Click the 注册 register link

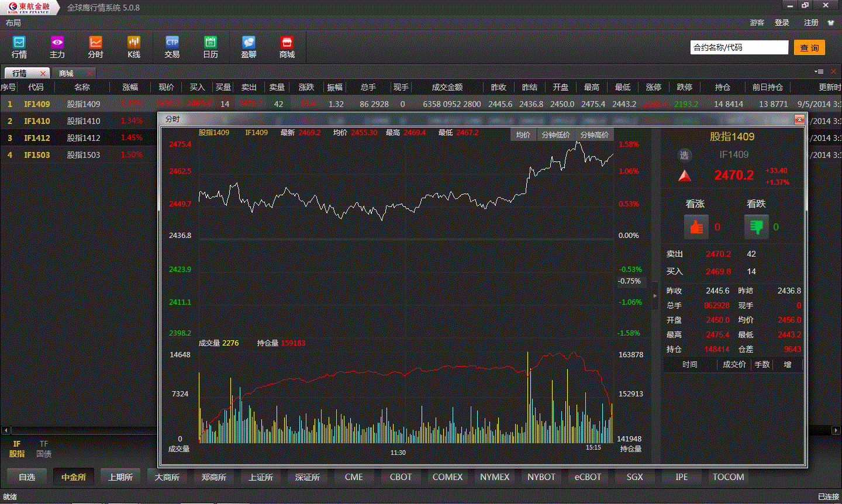[811, 23]
